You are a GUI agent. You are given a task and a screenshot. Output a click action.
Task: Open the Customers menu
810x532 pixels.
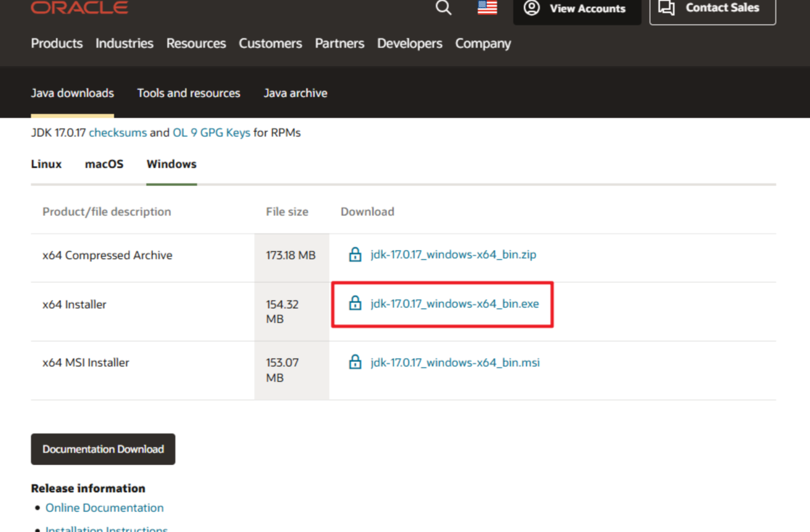(x=271, y=44)
